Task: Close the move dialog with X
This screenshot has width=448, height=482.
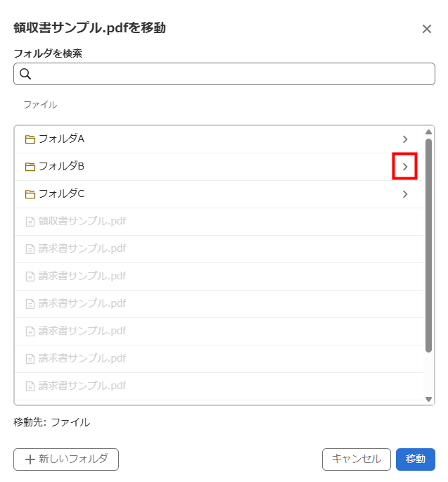Action: coord(426,29)
